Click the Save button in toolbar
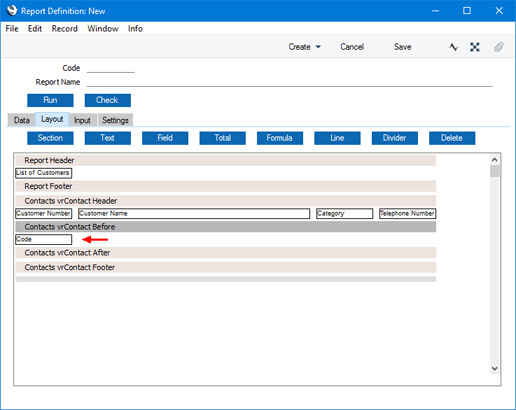Image resolution: width=516 pixels, height=410 pixels. pyautogui.click(x=402, y=47)
